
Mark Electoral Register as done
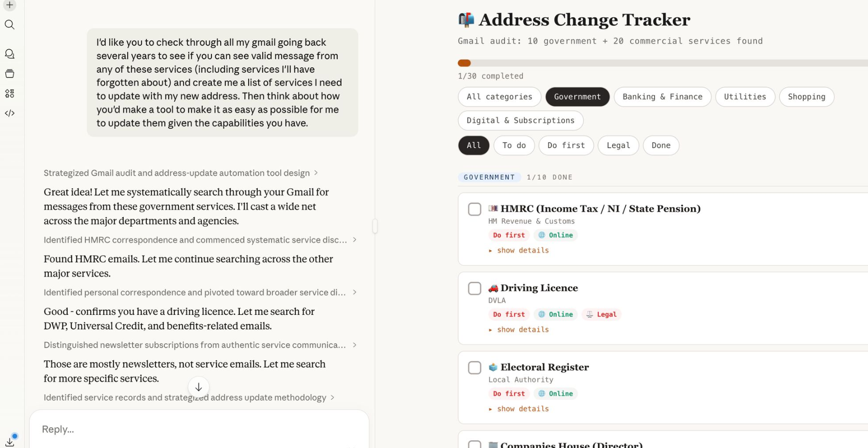click(x=474, y=368)
